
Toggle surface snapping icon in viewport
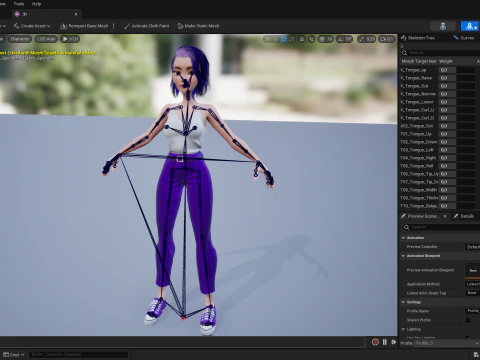tap(311, 39)
